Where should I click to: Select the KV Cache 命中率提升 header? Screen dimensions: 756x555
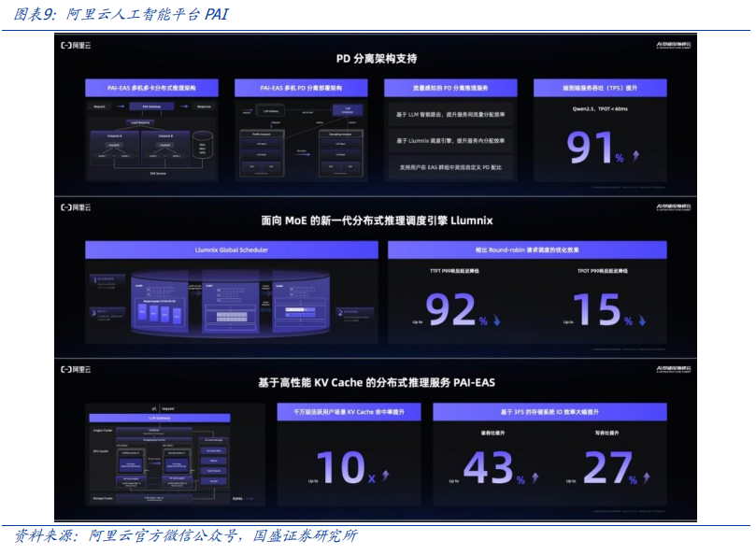[x=349, y=412]
